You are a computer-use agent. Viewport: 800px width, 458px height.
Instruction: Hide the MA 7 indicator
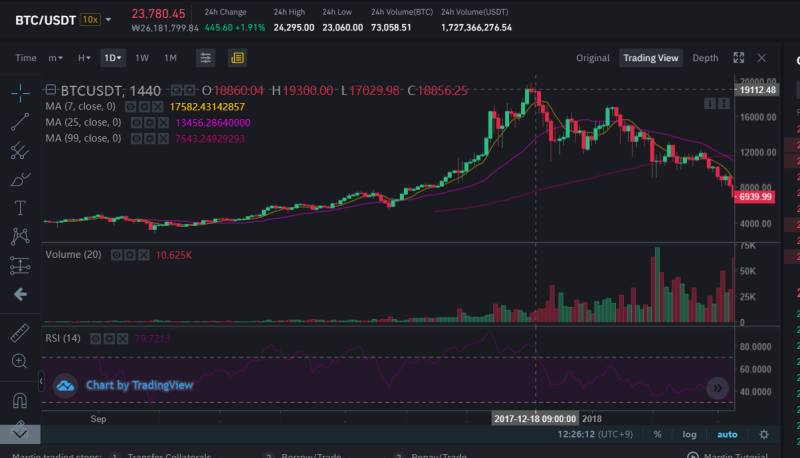coord(131,107)
